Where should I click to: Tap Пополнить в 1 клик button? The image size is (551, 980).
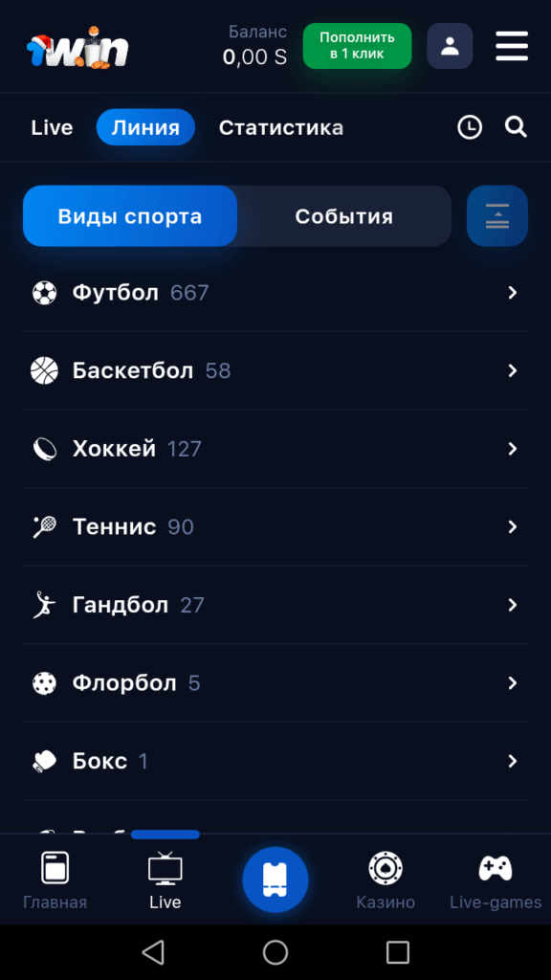point(358,46)
